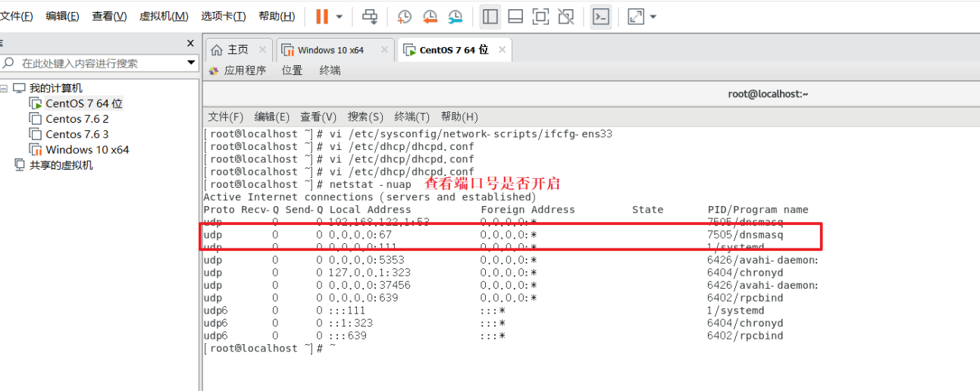Open the terminal 终端(T) menu
The image size is (980, 391).
pos(412,117)
